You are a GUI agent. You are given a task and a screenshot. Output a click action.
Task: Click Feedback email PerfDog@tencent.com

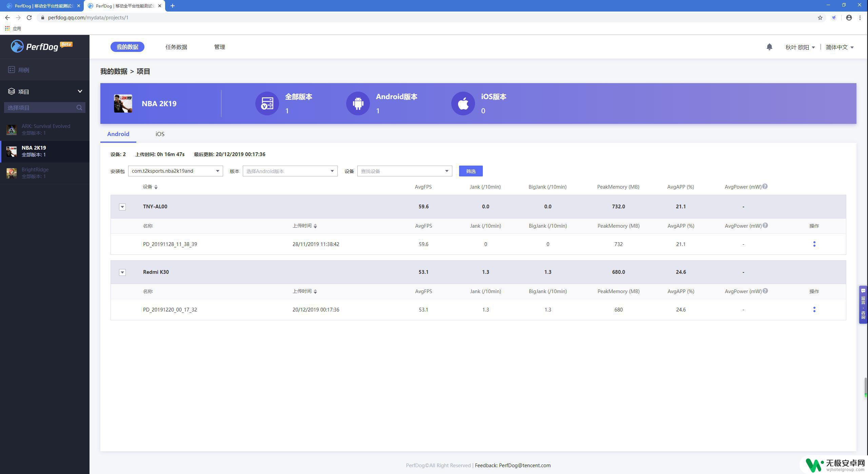(525, 465)
